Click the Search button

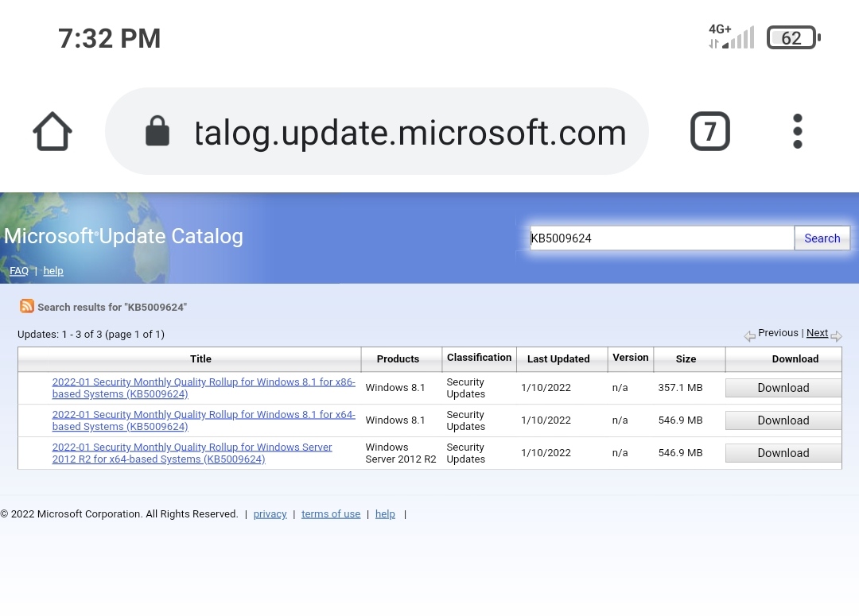coord(822,238)
